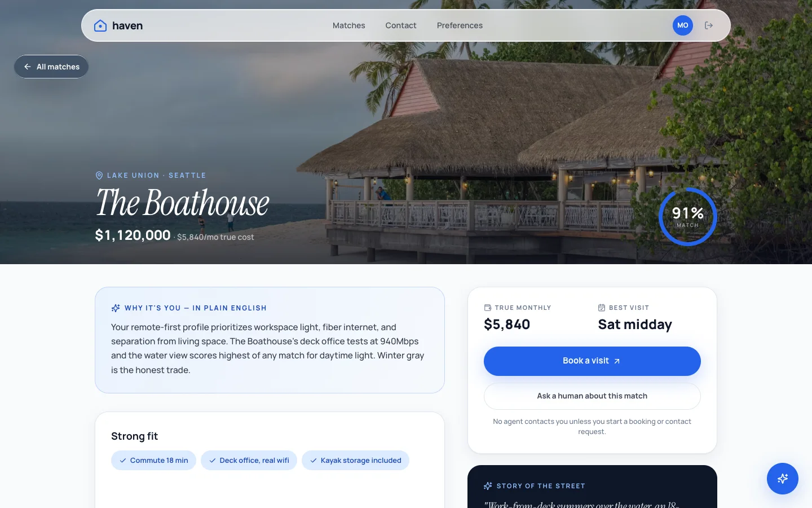Click the location pin icon by Lake Union
Image resolution: width=812 pixels, height=508 pixels.
(99, 176)
